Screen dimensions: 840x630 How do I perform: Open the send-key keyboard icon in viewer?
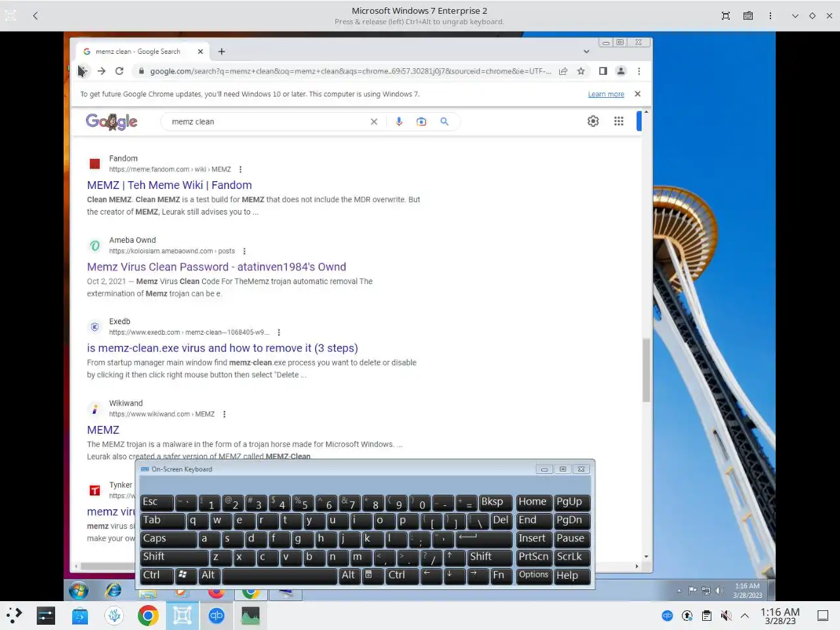point(748,16)
